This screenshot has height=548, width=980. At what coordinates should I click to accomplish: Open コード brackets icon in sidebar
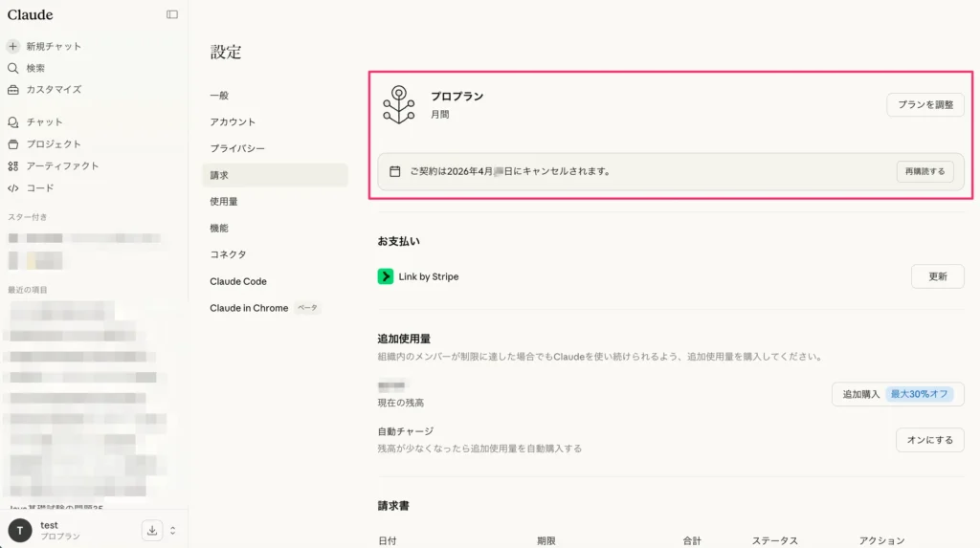tap(13, 188)
